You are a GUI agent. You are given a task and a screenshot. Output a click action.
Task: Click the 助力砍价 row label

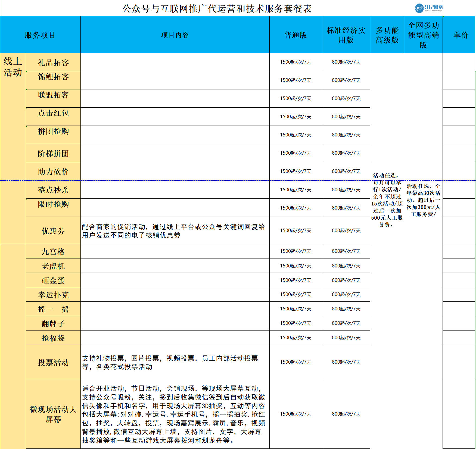(x=53, y=171)
